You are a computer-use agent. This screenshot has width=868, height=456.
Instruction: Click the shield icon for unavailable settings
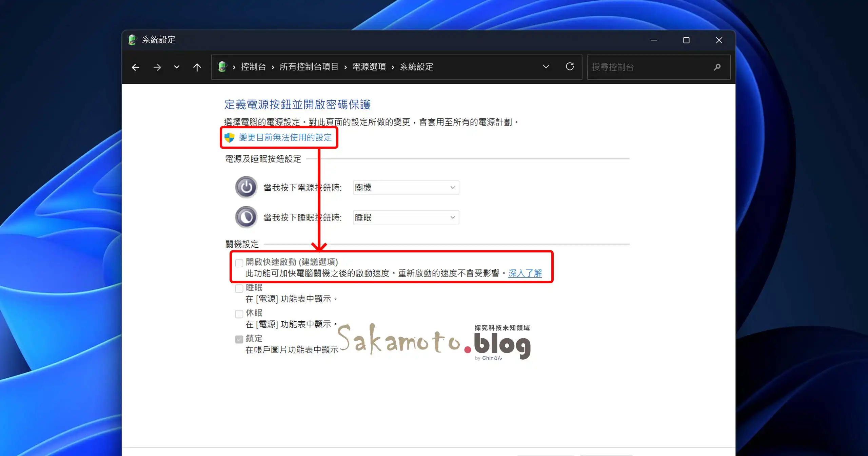click(x=230, y=137)
